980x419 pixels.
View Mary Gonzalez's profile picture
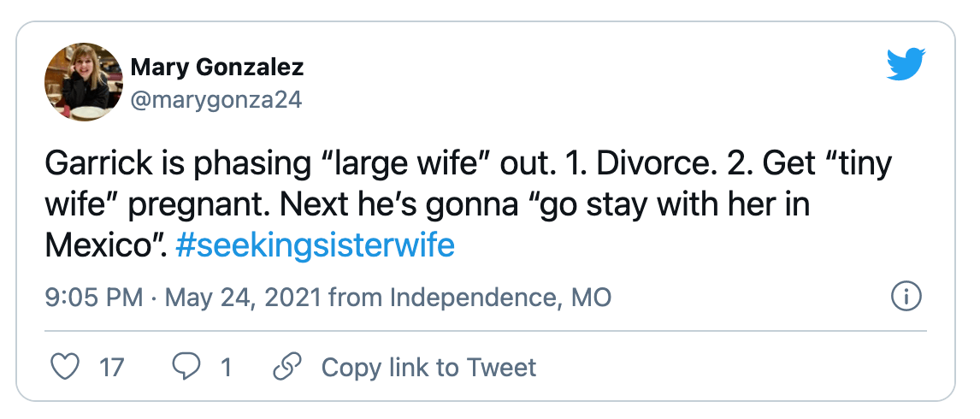pos(84,82)
